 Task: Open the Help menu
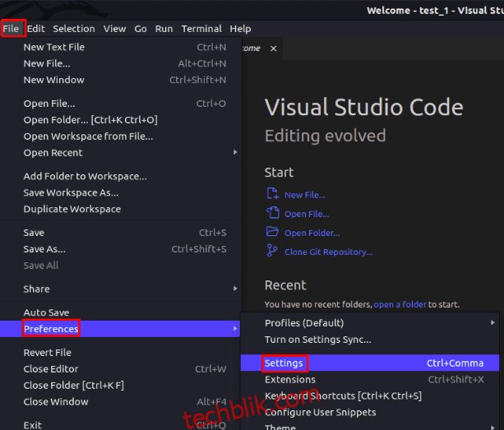pos(240,29)
